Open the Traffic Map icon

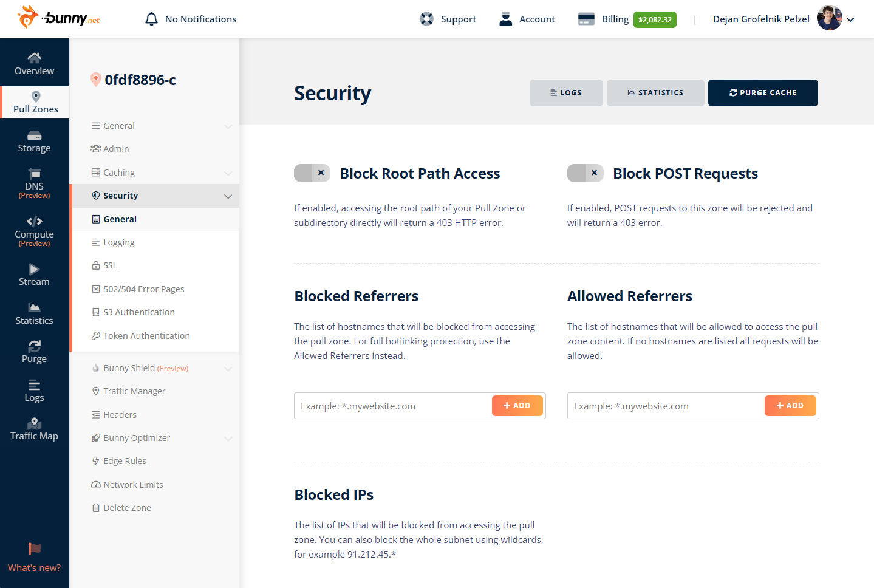click(35, 423)
